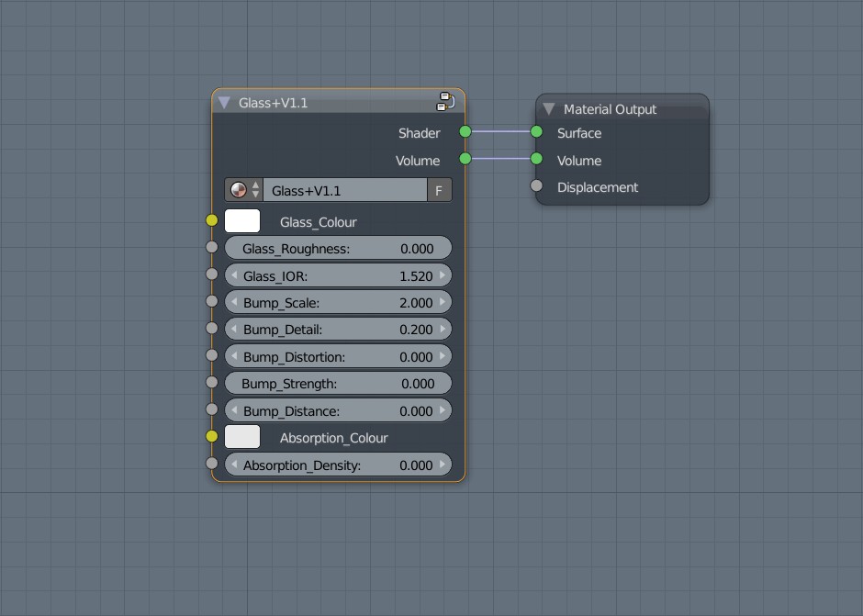
Task: Cycle node groups using the stepper arrows
Action: (255, 189)
